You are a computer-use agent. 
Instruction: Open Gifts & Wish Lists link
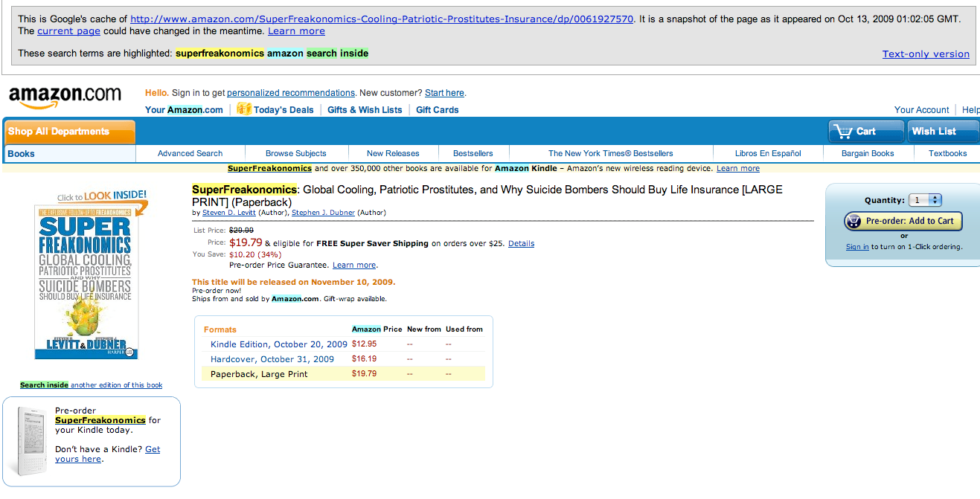click(365, 110)
